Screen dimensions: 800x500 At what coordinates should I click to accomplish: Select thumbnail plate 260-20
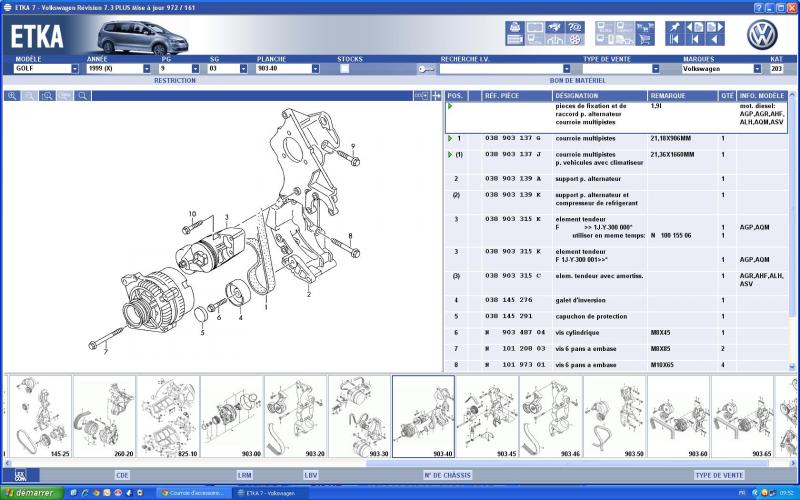pyautogui.click(x=104, y=416)
